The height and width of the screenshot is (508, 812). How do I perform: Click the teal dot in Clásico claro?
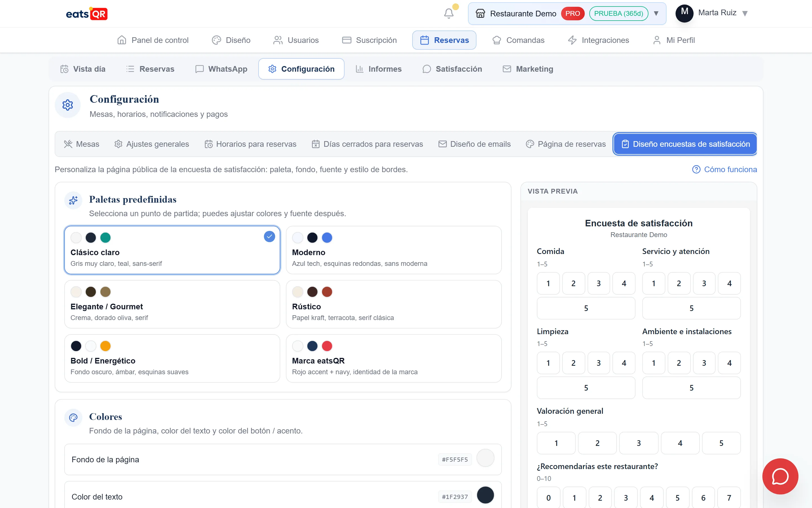[x=105, y=238]
